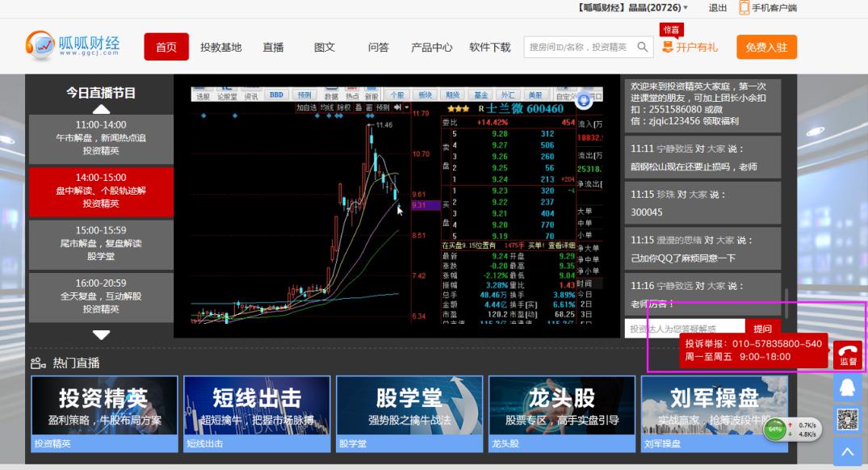Click the 提问 ask button
868x470 pixels.
(x=762, y=329)
